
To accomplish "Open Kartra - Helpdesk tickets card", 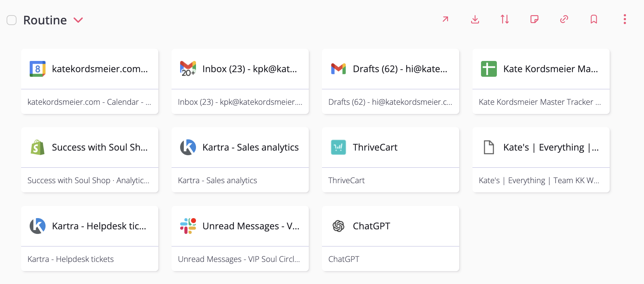I will (x=90, y=239).
